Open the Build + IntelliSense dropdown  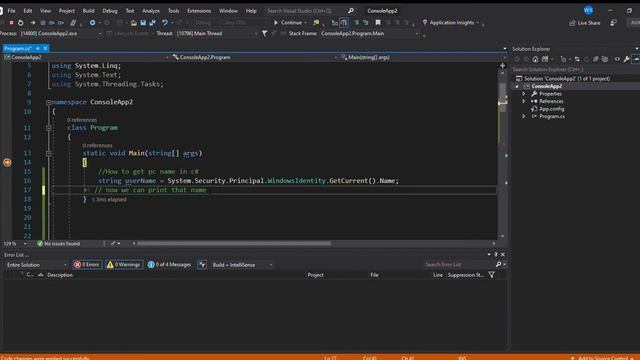(x=242, y=265)
